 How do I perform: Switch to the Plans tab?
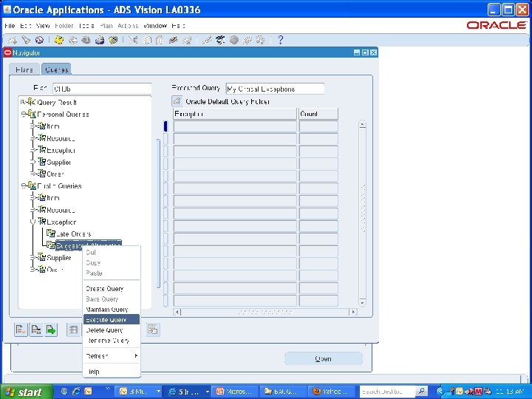click(24, 69)
